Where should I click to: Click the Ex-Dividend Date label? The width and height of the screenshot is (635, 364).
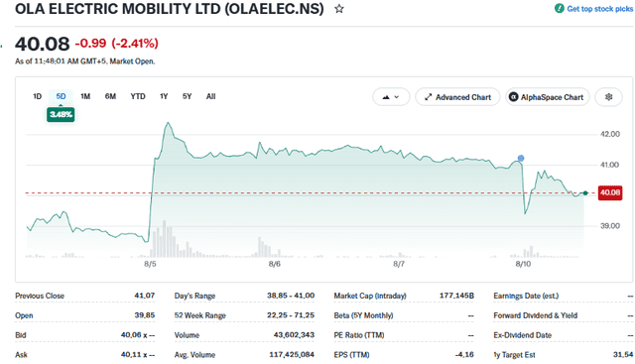[523, 335]
